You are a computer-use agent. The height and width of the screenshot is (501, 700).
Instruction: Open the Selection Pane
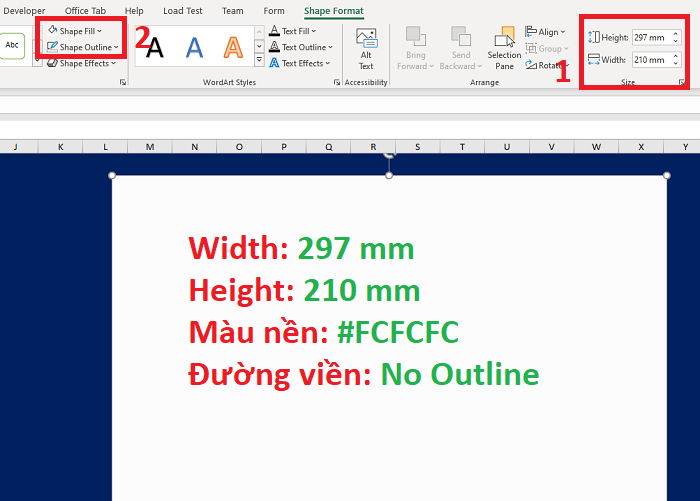point(504,49)
